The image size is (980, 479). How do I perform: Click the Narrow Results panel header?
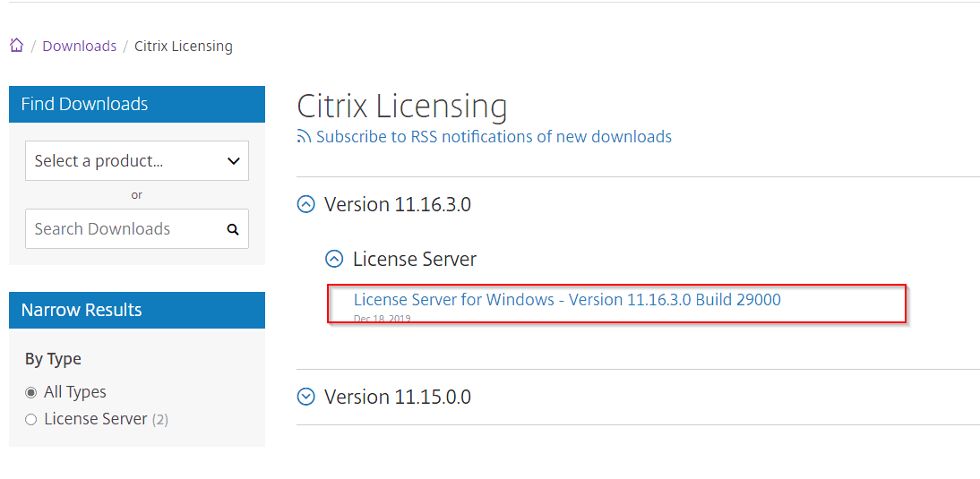[137, 310]
